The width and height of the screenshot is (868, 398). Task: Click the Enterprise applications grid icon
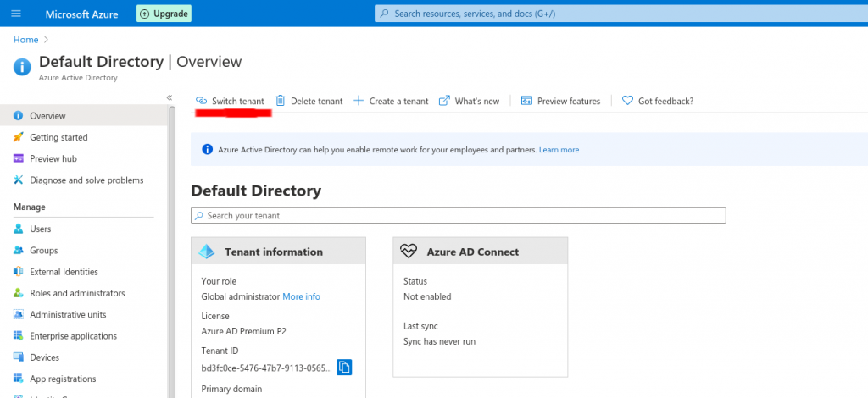[19, 336]
